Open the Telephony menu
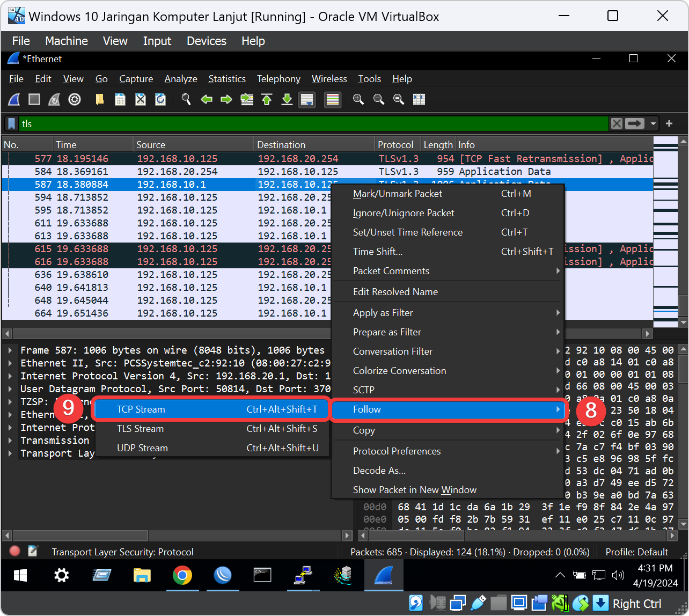The height and width of the screenshot is (616, 689). click(x=278, y=79)
